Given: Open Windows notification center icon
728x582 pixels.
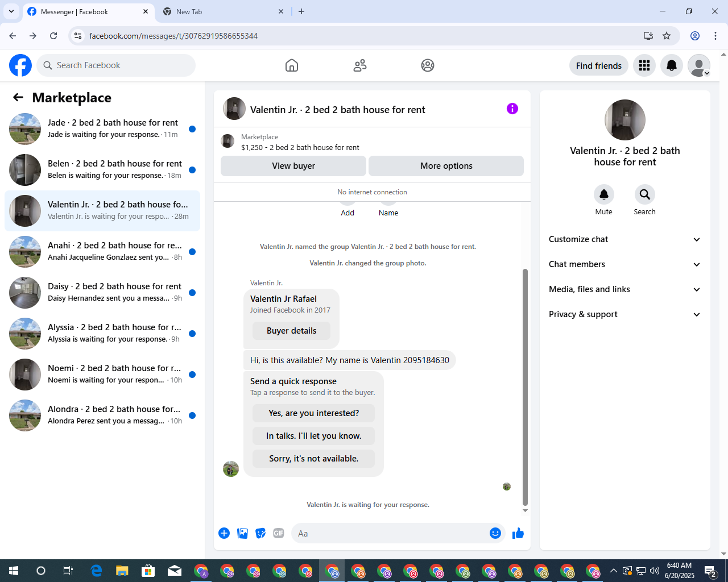Looking at the screenshot, I should pos(710,571).
